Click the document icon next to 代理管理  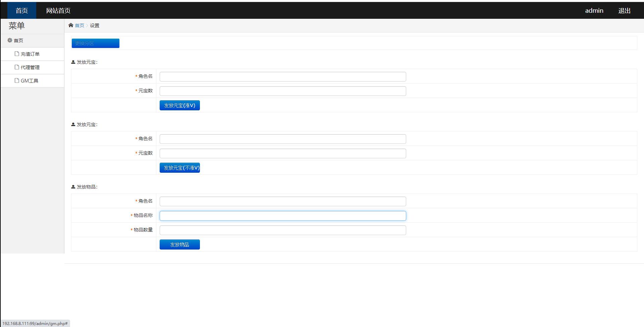click(17, 67)
